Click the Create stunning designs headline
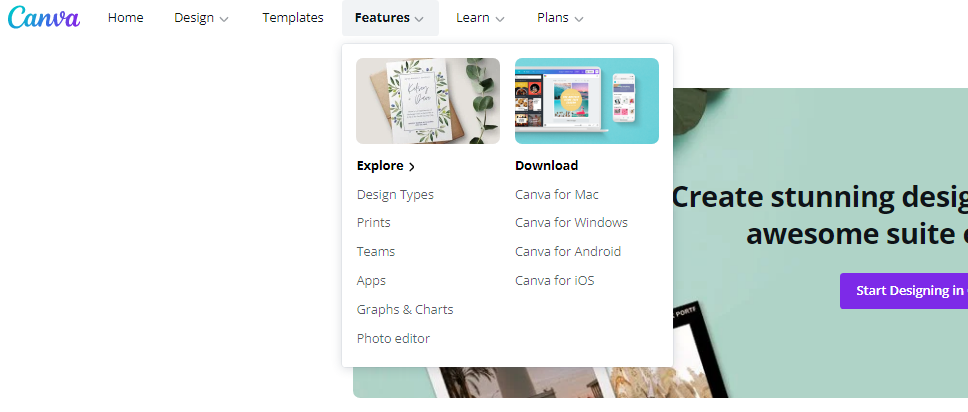Screen dimensions: 968x412 pos(819,215)
